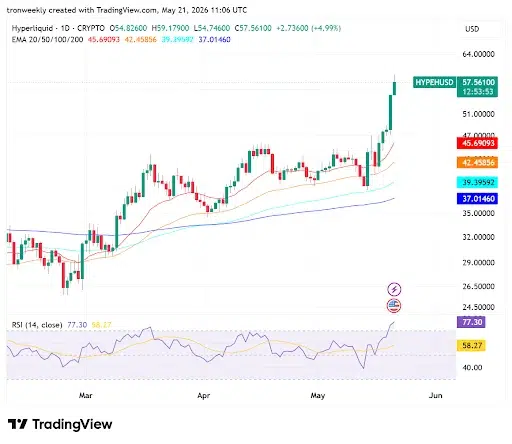This screenshot has width=512, height=444.
Task: Click the 32.00000 price axis level
Action: 478,237
